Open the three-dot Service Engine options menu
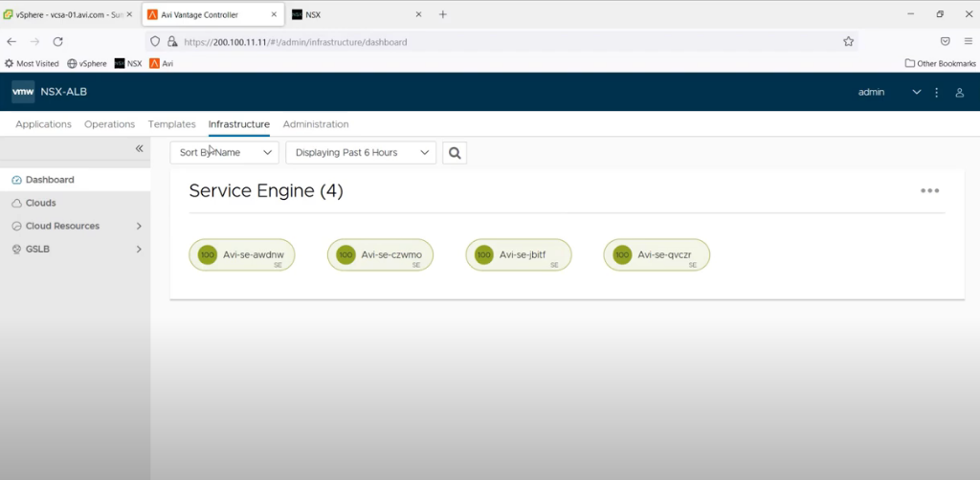This screenshot has width=980, height=480. tap(929, 191)
